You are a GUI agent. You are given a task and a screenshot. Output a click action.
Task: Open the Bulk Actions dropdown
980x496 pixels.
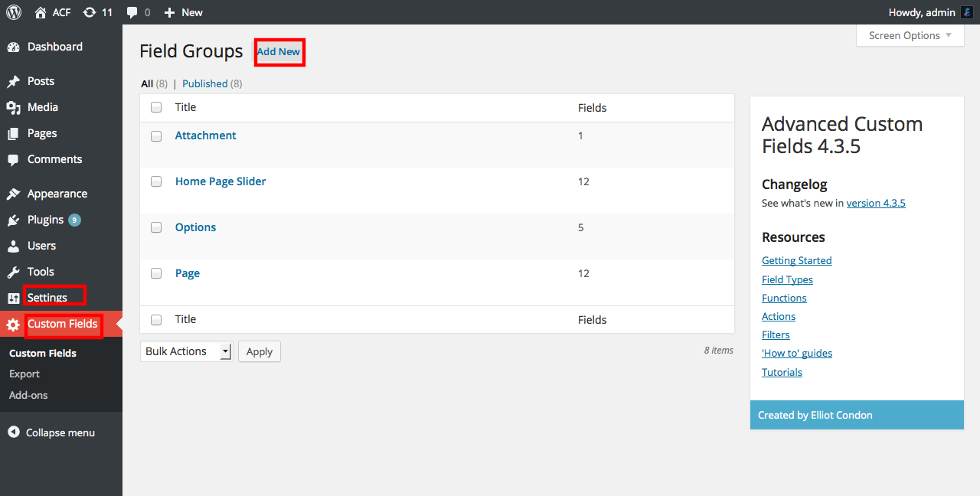pyautogui.click(x=186, y=351)
